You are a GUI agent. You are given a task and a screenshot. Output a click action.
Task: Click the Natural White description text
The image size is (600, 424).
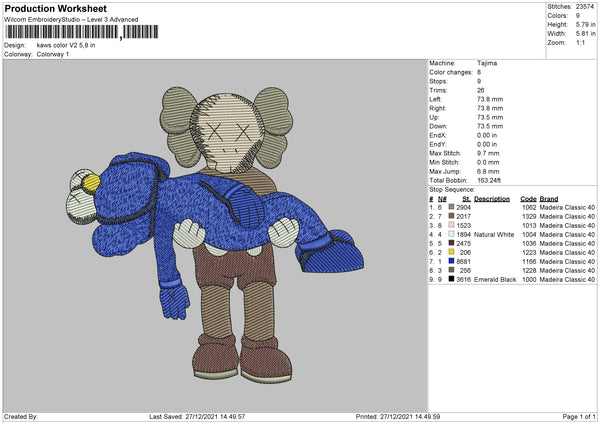tap(494, 233)
